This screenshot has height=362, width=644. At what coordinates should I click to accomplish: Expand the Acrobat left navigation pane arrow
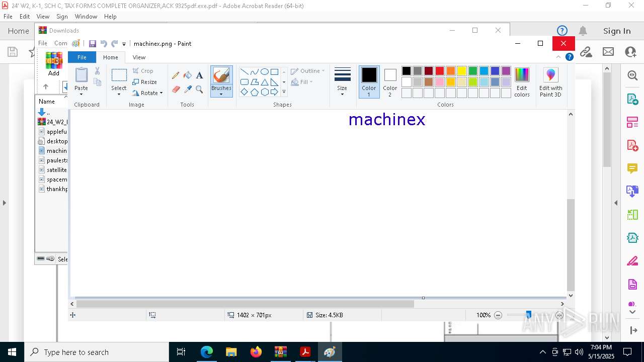(x=4, y=203)
